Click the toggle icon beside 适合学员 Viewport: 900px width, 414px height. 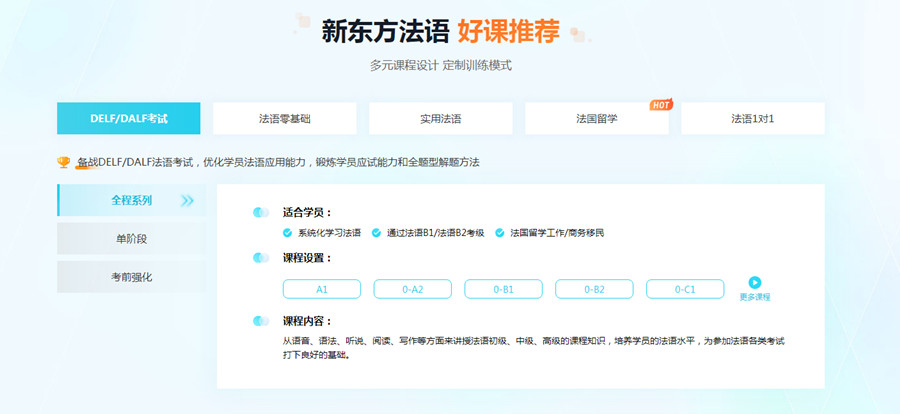coord(262,212)
